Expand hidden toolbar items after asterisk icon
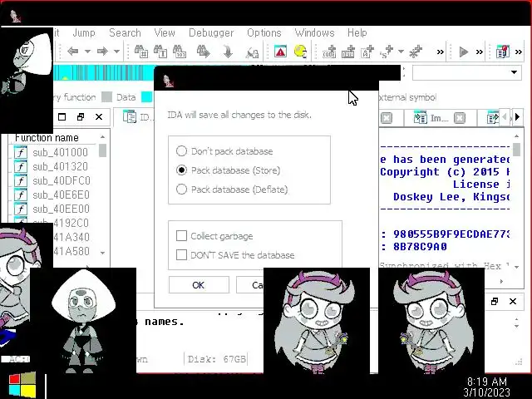The width and height of the screenshot is (532, 399). (x=440, y=52)
